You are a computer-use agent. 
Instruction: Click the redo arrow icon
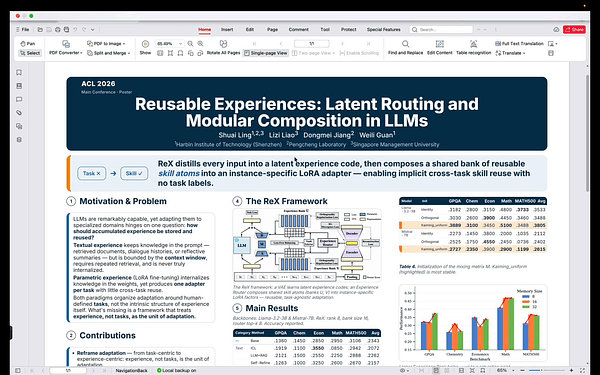pos(84,29)
